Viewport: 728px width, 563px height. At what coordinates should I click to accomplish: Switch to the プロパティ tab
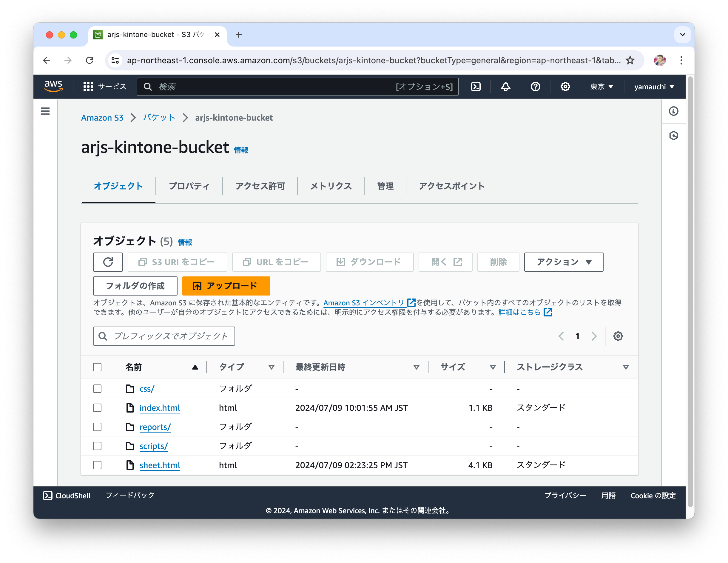pos(189,186)
